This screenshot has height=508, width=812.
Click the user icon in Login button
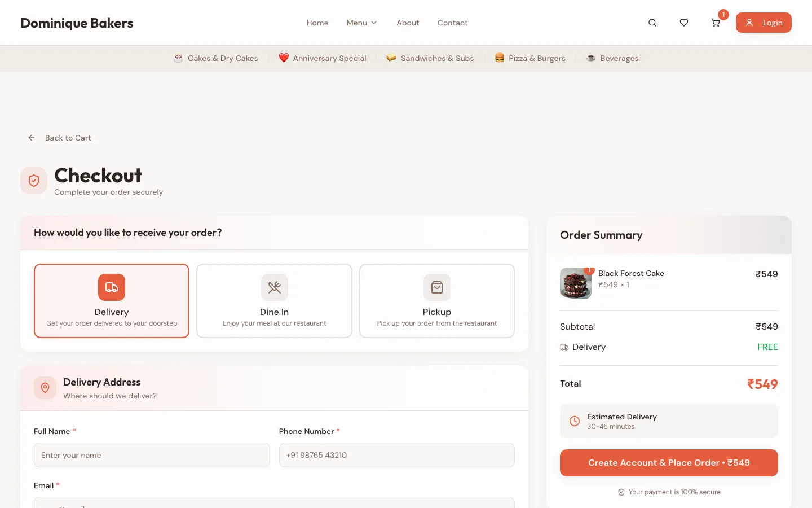point(749,23)
